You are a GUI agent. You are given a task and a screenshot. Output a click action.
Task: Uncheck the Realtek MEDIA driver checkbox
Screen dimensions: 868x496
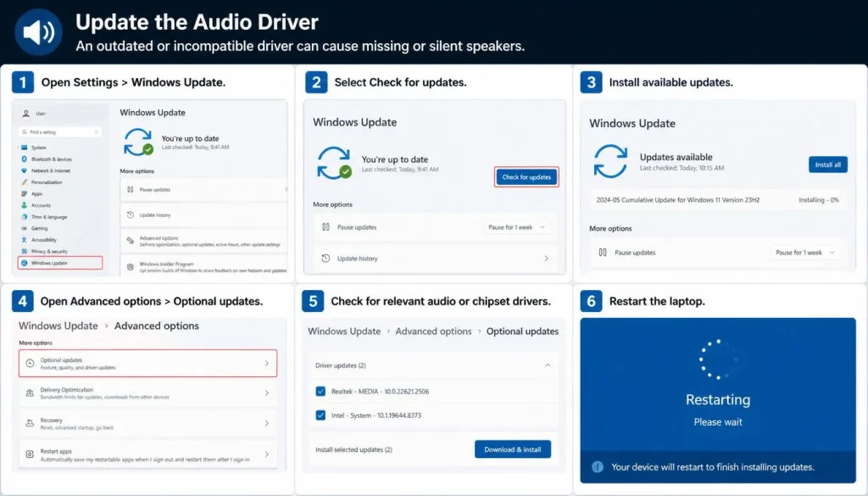click(x=320, y=392)
